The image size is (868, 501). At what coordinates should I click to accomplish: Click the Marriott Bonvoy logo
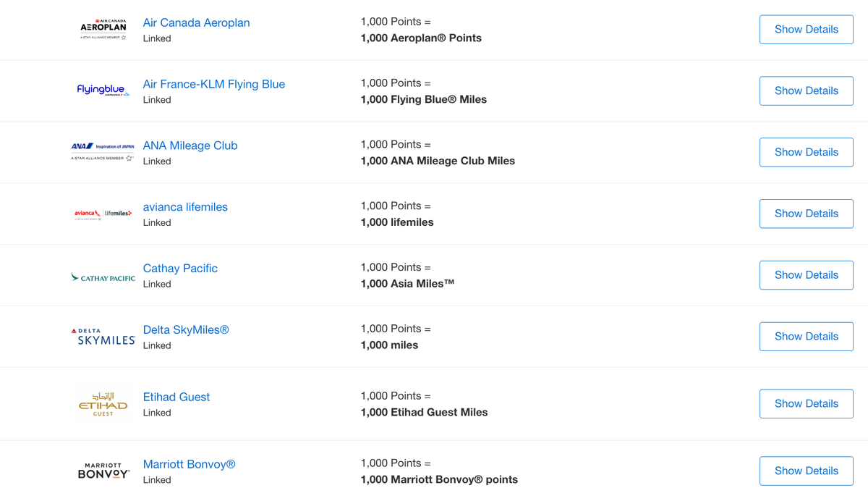point(103,471)
